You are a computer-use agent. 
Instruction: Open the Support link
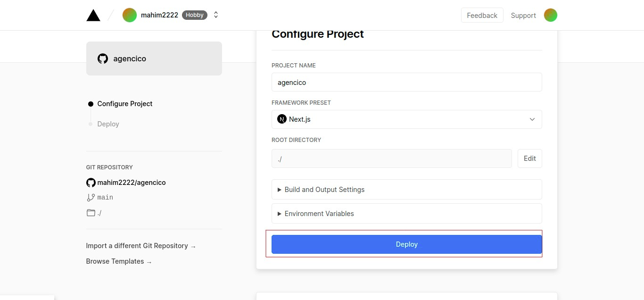pyautogui.click(x=523, y=15)
